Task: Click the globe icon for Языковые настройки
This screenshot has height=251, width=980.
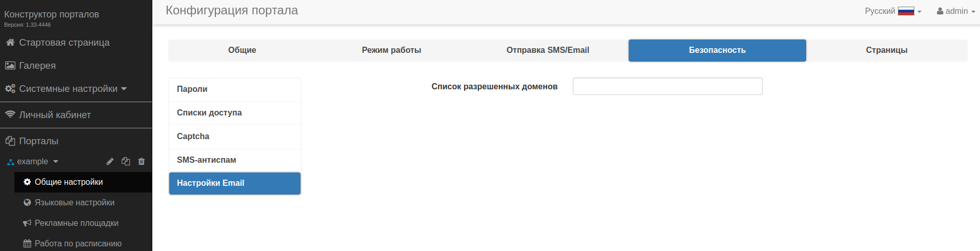Action: coord(27,203)
